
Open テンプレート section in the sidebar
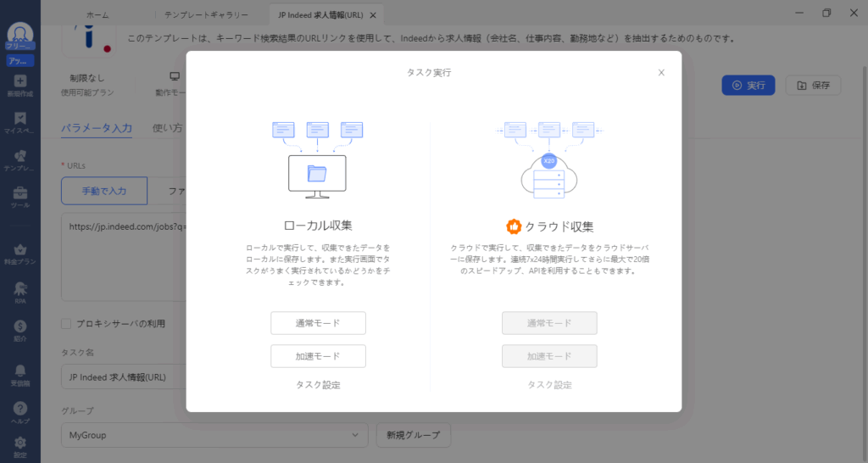(x=20, y=160)
